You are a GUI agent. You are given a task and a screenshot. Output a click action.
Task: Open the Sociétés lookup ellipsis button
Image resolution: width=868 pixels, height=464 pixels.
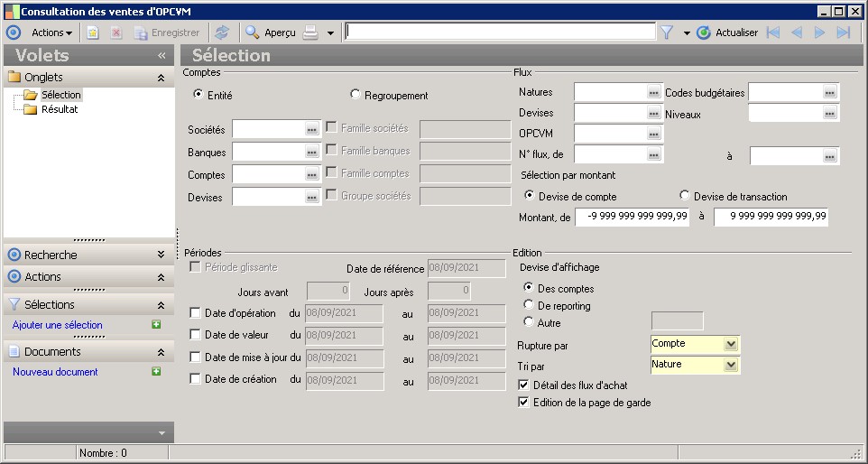pos(312,130)
